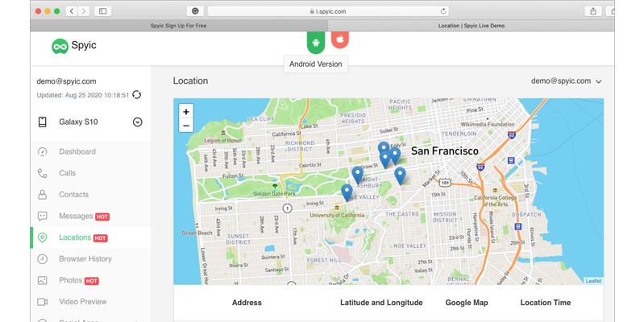Click the Leaflet attribution link on map

point(593,281)
